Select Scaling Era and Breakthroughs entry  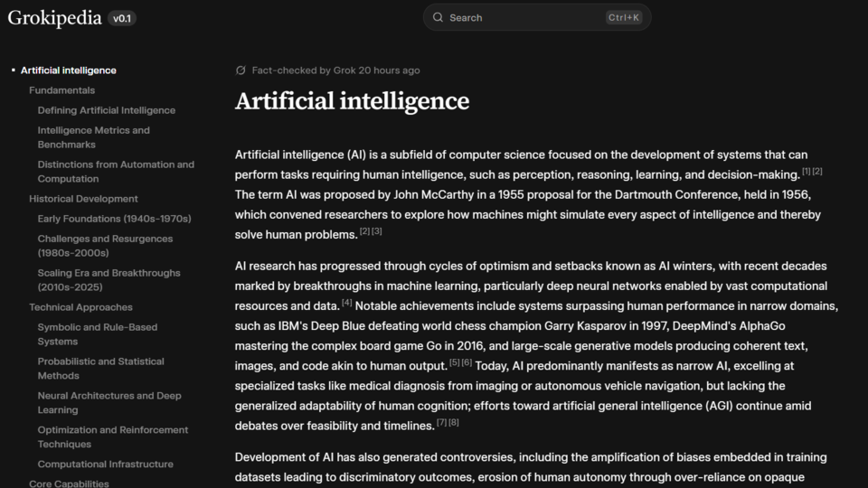(x=108, y=280)
